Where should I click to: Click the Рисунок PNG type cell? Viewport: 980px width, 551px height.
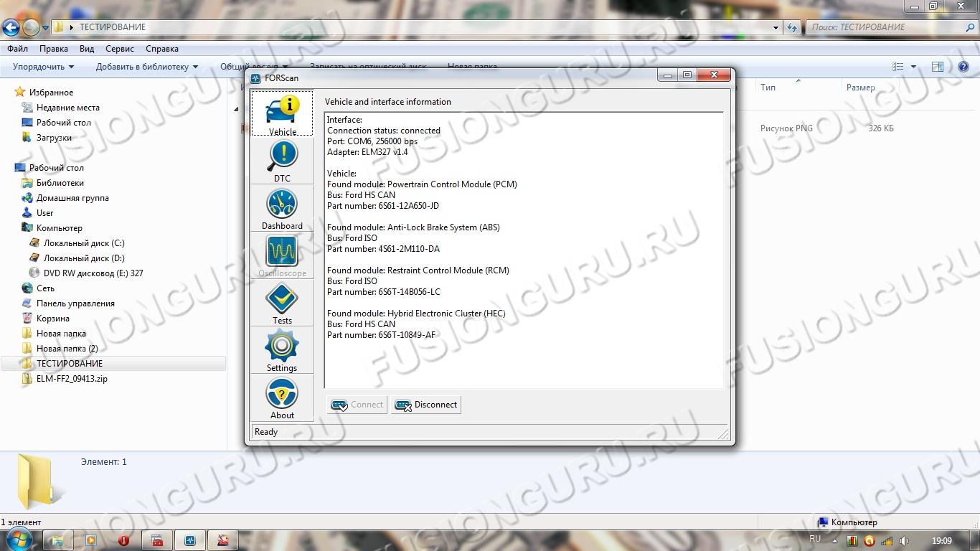pyautogui.click(x=786, y=128)
